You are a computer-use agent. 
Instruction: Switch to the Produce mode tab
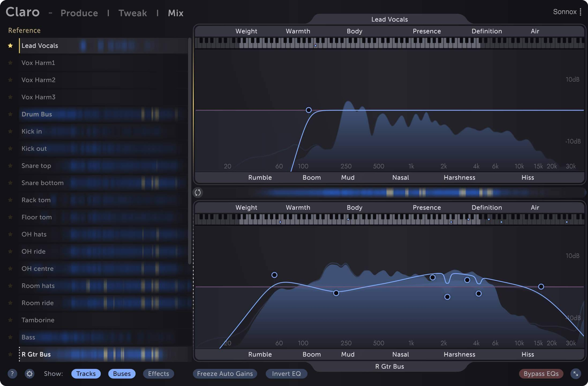click(x=79, y=12)
